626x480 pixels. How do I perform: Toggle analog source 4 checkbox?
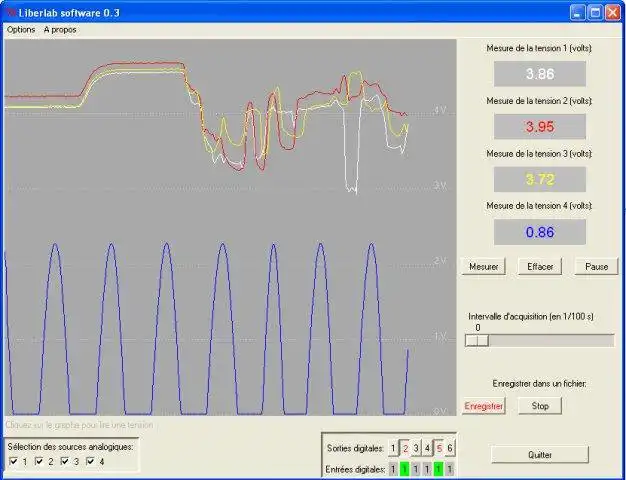point(90,461)
